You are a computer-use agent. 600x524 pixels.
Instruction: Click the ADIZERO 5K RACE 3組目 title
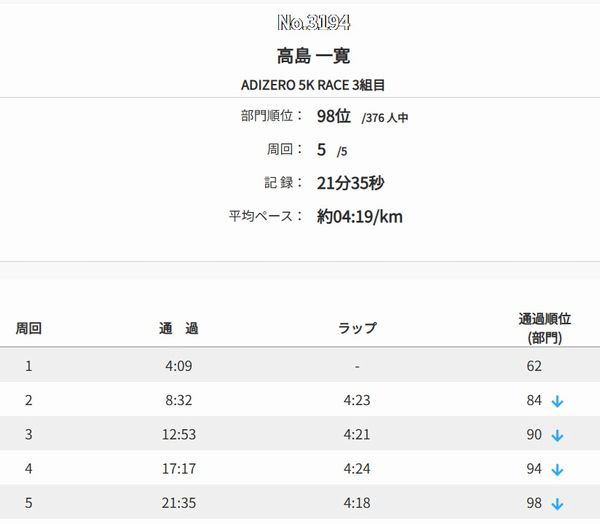[x=313, y=85]
